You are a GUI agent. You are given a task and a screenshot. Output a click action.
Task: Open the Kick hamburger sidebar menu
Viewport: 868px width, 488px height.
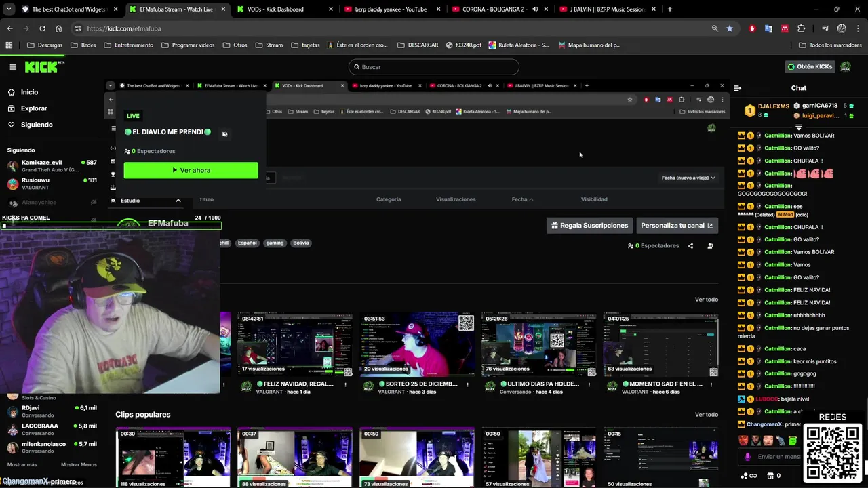click(13, 67)
